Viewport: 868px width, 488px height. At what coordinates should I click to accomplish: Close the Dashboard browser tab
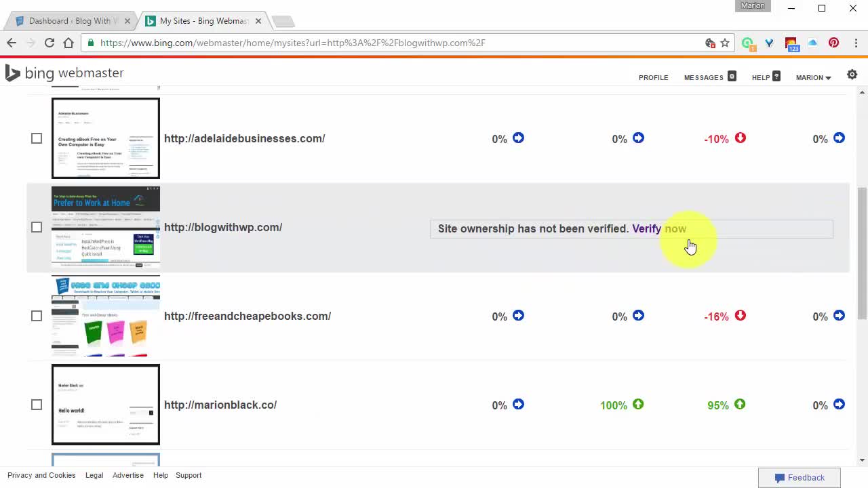click(127, 21)
